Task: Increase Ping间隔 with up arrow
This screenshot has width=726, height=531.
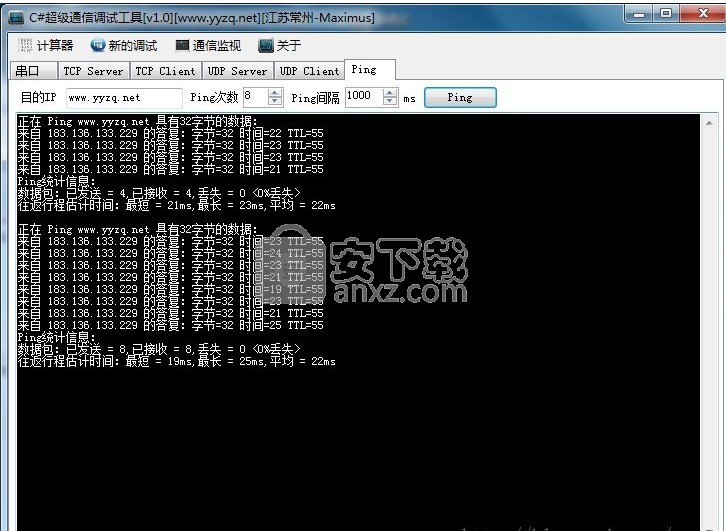Action: pos(390,93)
